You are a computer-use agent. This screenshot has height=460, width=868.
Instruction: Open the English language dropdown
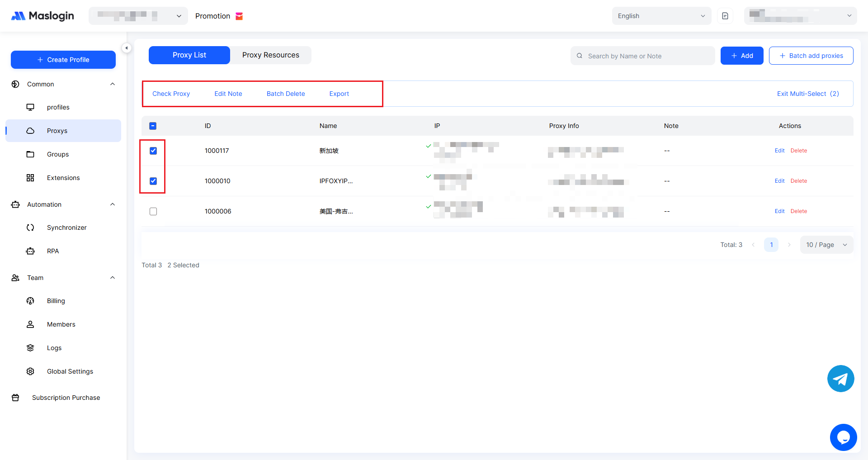point(661,16)
